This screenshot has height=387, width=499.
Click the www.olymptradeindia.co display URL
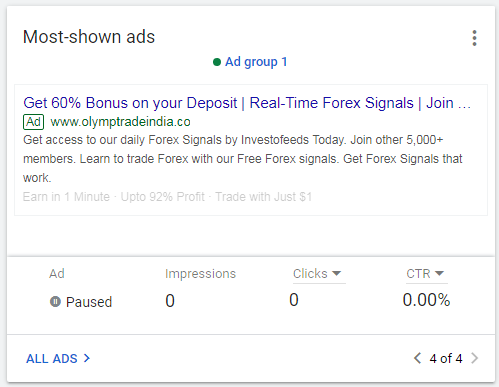[x=120, y=122]
